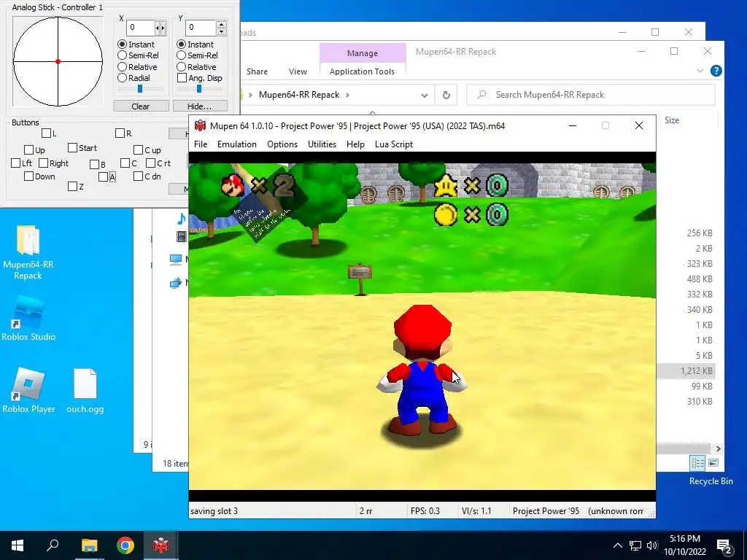Enable the Ang. Disp checkbox

pyautogui.click(x=182, y=78)
